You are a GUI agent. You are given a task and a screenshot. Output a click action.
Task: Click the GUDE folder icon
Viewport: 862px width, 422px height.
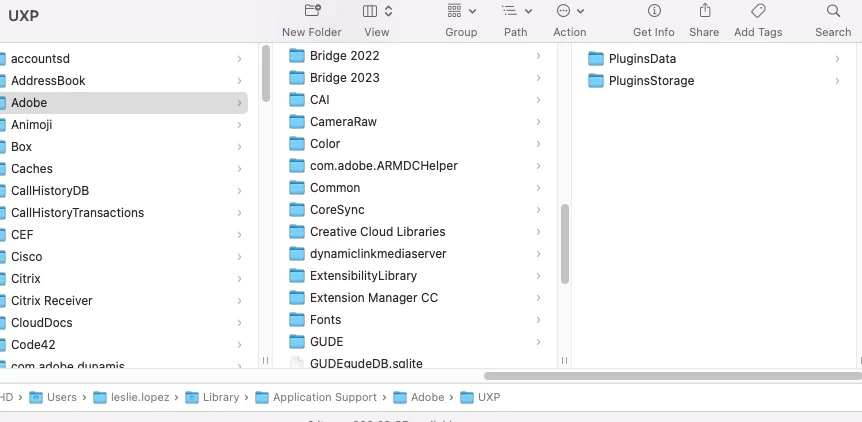tap(297, 341)
